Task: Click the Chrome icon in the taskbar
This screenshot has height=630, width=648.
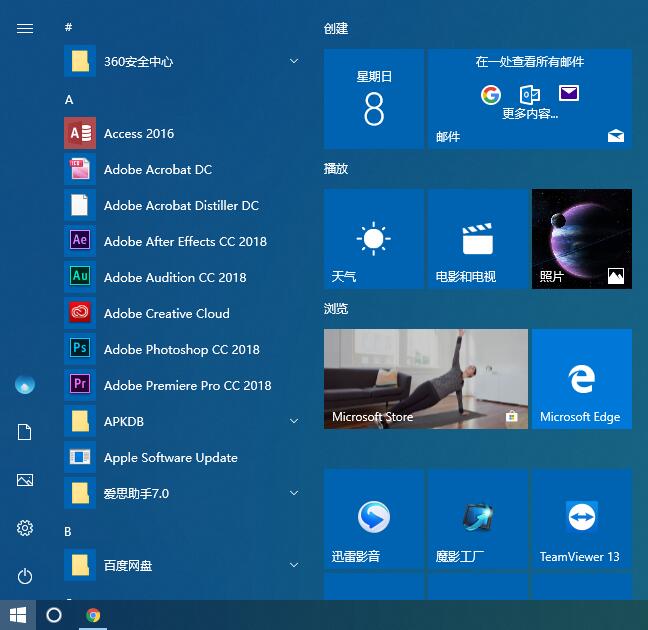Action: (93, 615)
